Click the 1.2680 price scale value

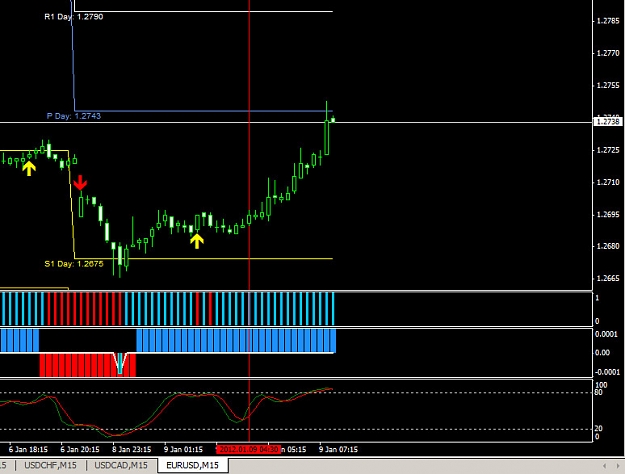pos(608,246)
